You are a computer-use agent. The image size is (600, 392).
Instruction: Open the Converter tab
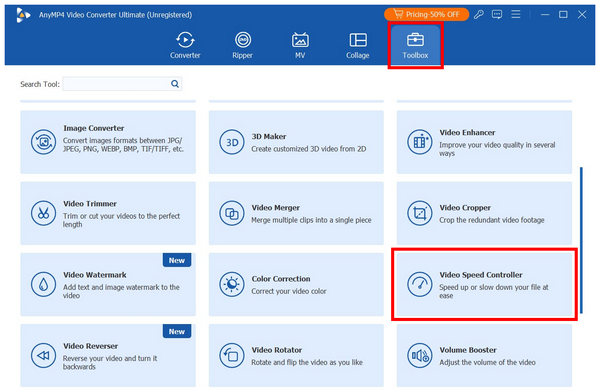point(185,45)
